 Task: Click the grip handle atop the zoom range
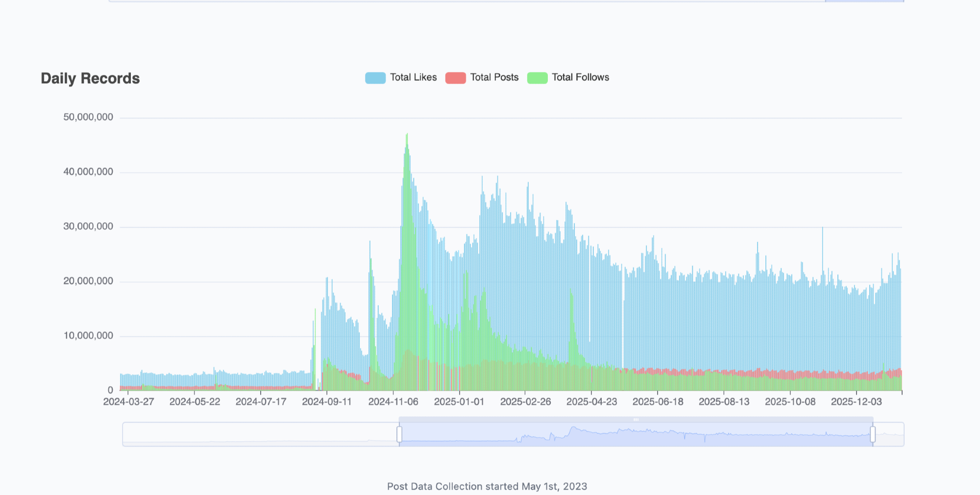pos(636,420)
